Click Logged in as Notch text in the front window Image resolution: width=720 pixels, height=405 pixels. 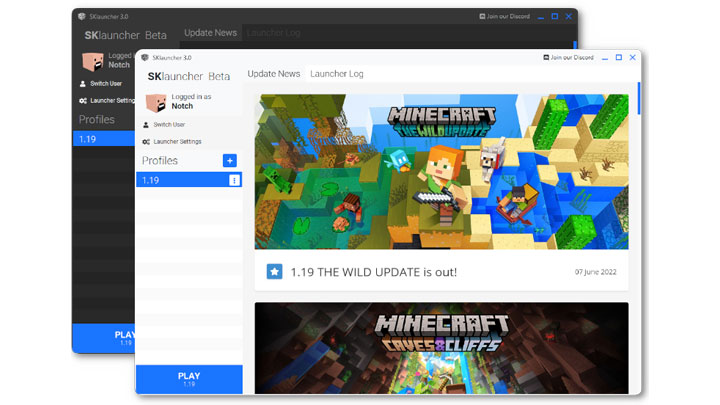point(191,101)
